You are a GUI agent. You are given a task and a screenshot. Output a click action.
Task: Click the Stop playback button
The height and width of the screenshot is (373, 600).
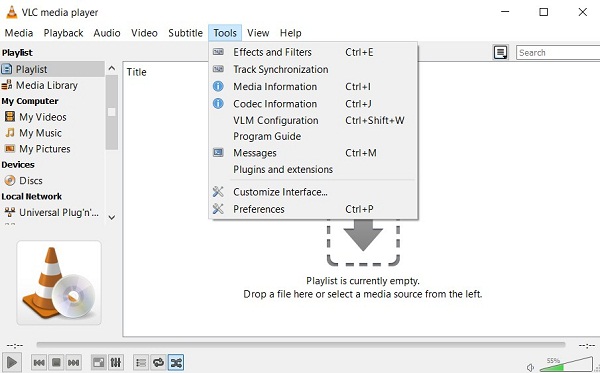pyautogui.click(x=56, y=362)
